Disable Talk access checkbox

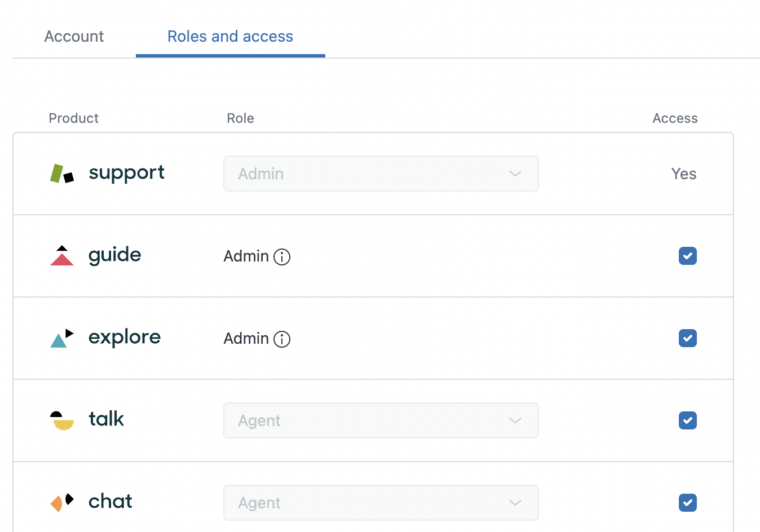(688, 420)
